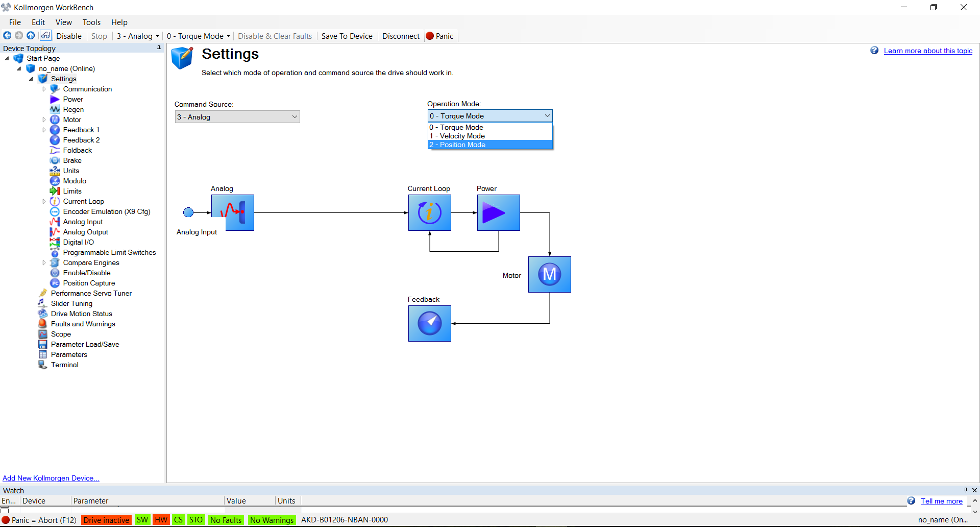This screenshot has height=527, width=980.
Task: Expand the Compare Engines tree node
Action: pos(44,262)
